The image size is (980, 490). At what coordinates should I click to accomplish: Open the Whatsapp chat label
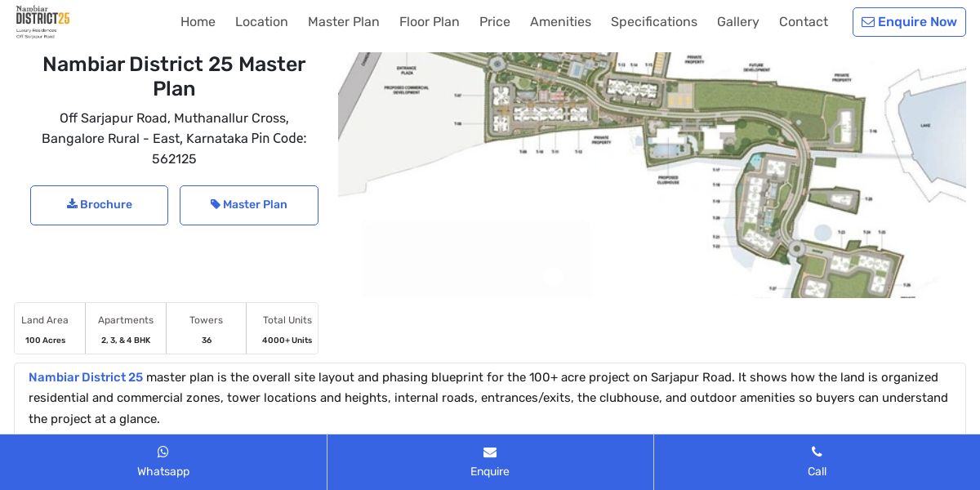point(163,471)
